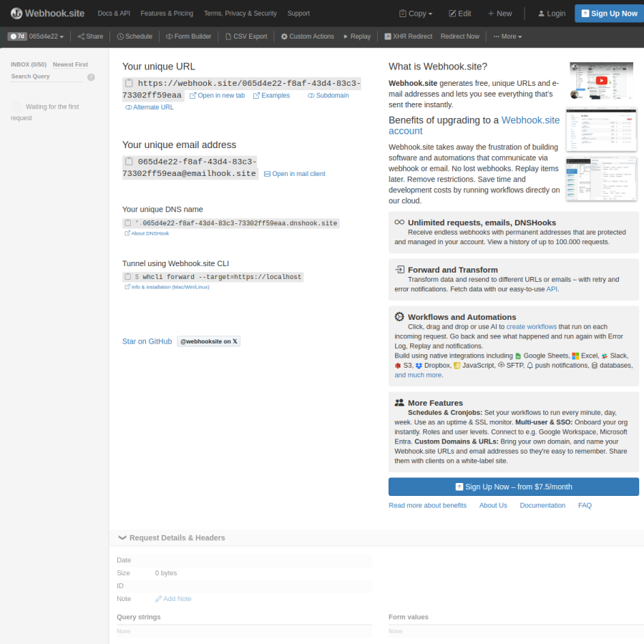The height and width of the screenshot is (644, 644).
Task: Expand the More dropdown menu
Action: [507, 36]
